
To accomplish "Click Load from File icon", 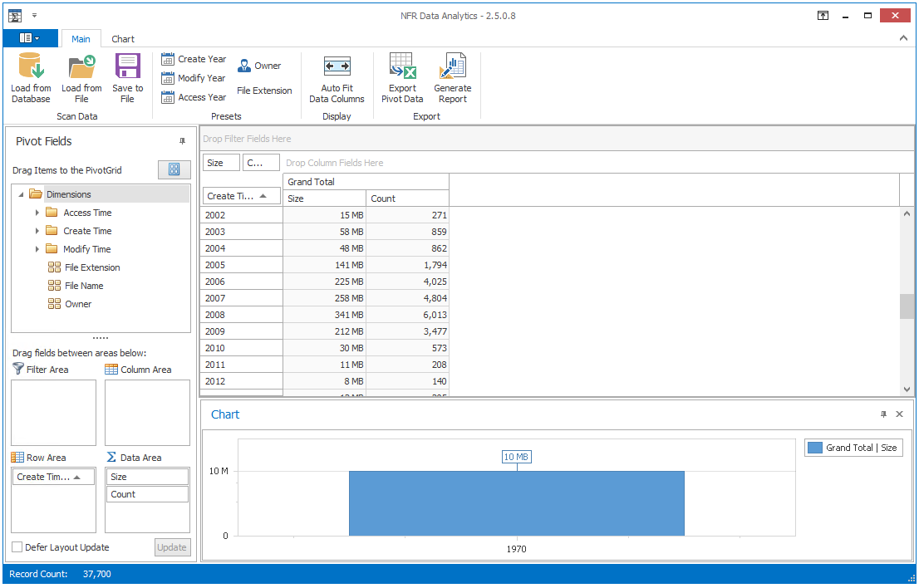I will [81, 68].
